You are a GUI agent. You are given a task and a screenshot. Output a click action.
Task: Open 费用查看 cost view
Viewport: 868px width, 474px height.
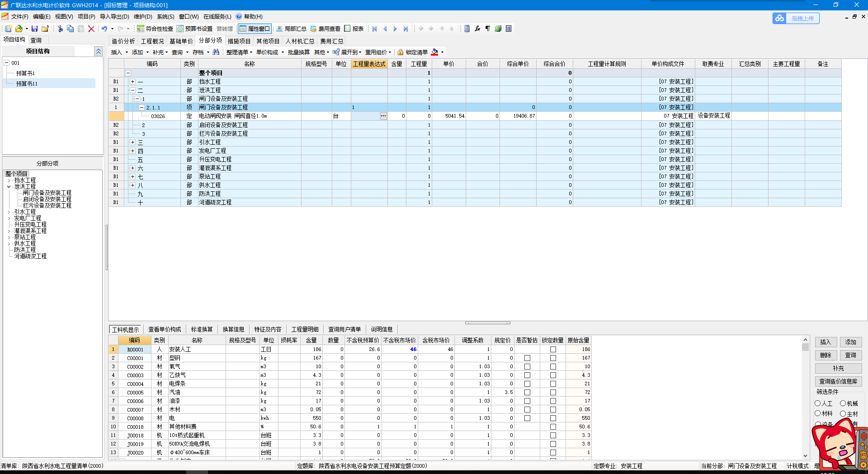click(325, 28)
